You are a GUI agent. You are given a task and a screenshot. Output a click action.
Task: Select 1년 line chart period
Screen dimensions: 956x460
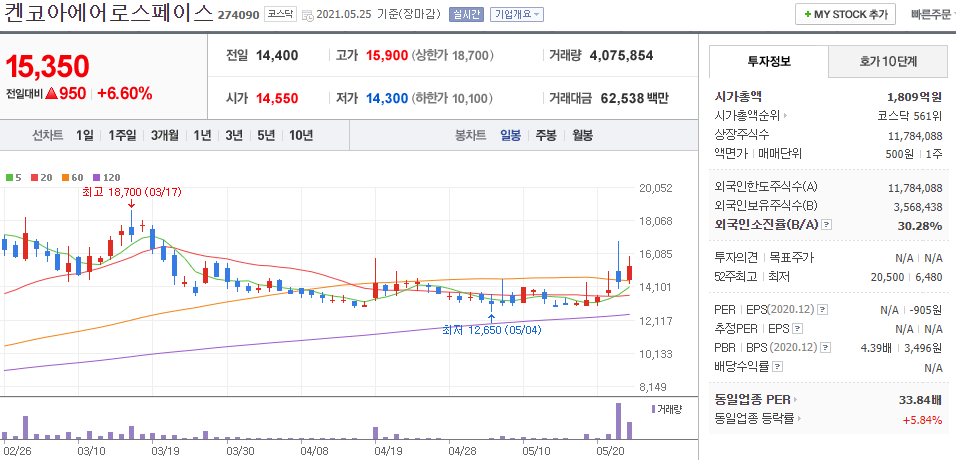[x=202, y=135]
